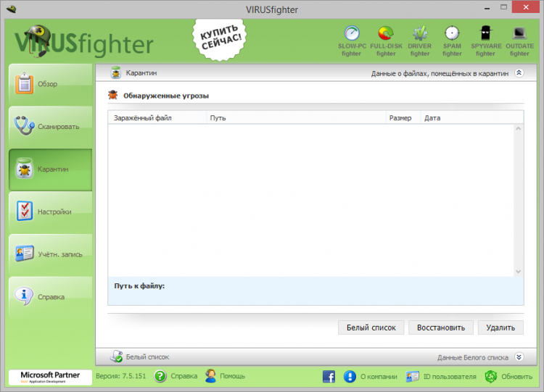The height and width of the screenshot is (392, 544).
Task: Sort by the Дата column header
Action: point(472,118)
